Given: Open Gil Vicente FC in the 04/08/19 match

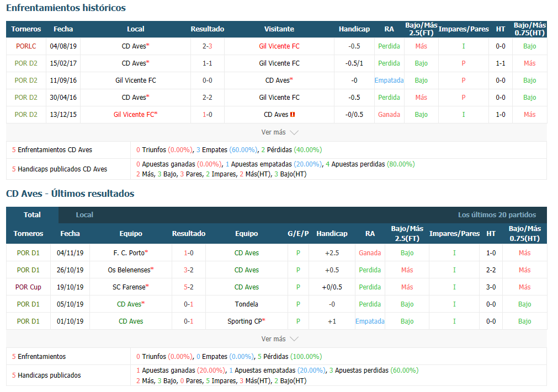Looking at the screenshot, I should click(x=279, y=46).
